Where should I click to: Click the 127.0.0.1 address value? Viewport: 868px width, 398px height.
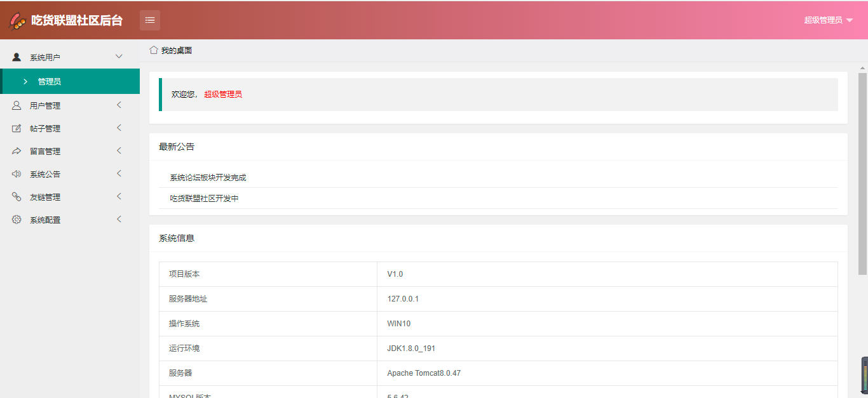coord(403,299)
